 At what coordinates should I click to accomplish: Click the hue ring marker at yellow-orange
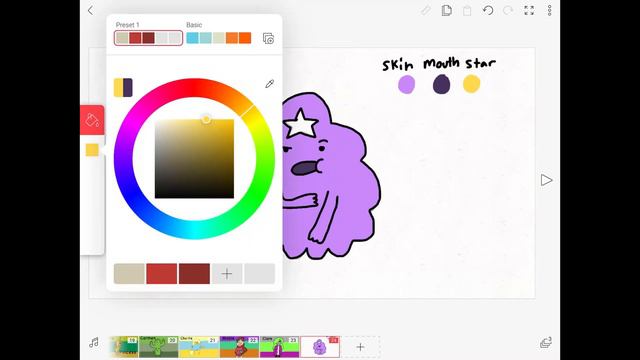[x=247, y=110]
